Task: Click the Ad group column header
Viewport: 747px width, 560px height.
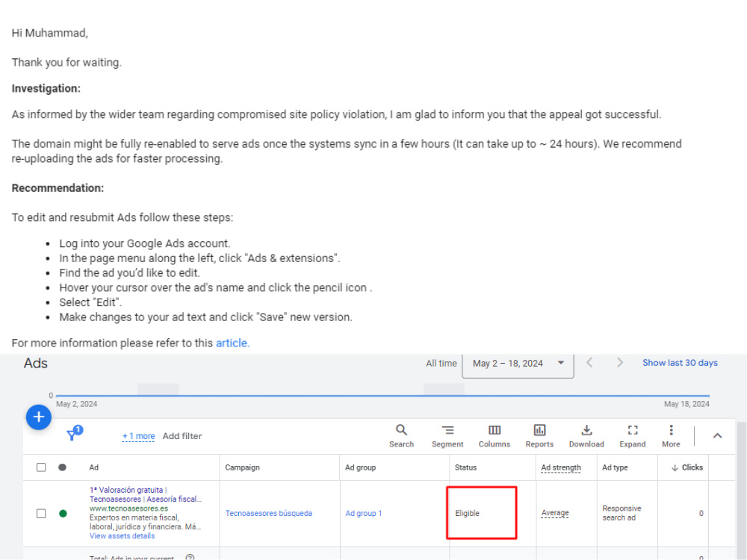Action: pyautogui.click(x=360, y=467)
